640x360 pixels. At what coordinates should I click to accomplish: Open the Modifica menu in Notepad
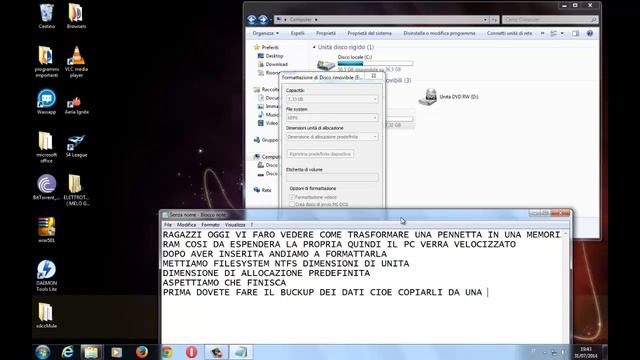[x=187, y=225]
